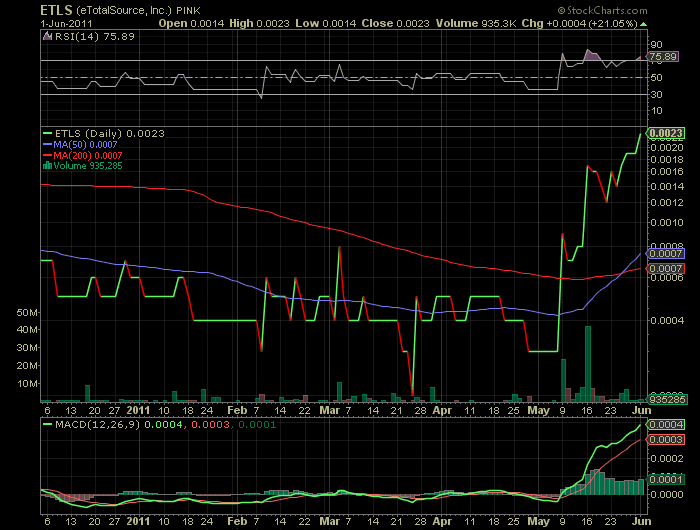Screen dimensions: 700x530
Task: Click the tallest volume bar in May
Action: pyautogui.click(x=589, y=362)
